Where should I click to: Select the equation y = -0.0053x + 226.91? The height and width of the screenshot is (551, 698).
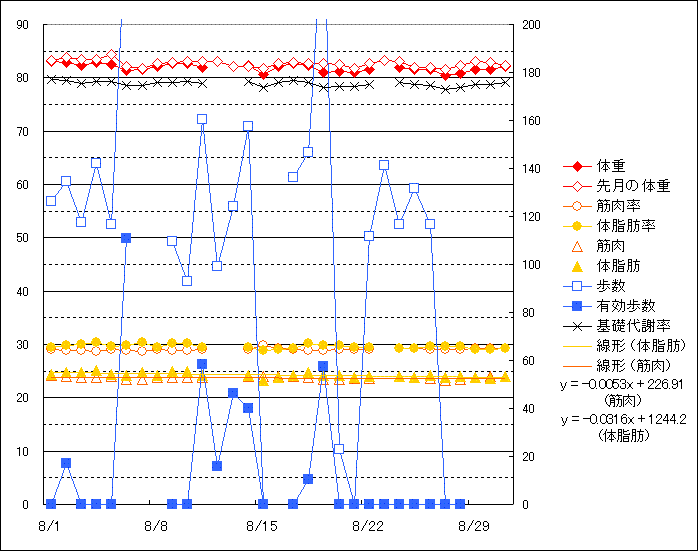pos(622,384)
